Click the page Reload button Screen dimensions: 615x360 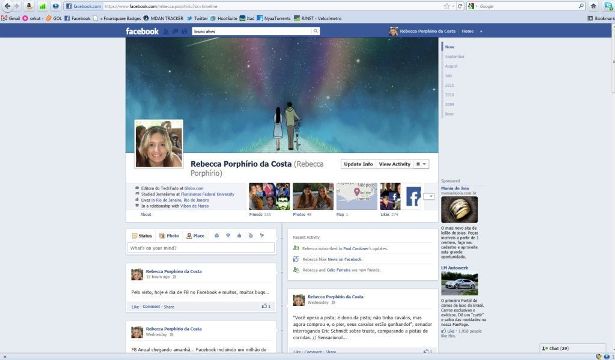pos(460,6)
